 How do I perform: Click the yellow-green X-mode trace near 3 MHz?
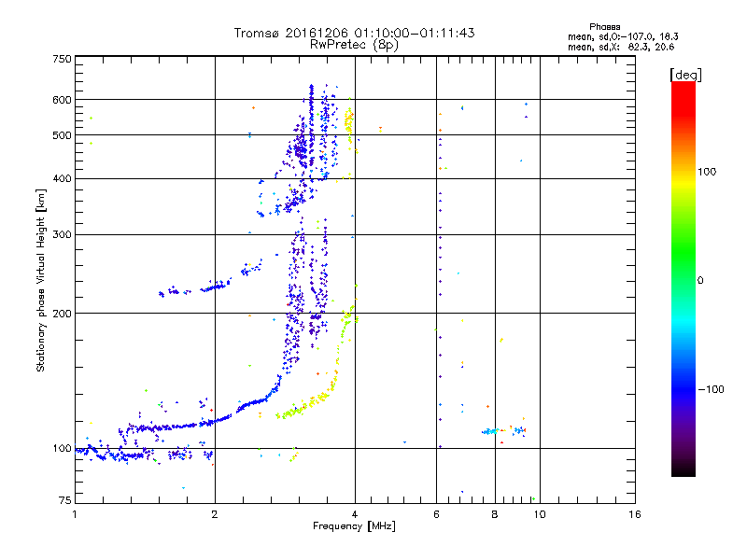point(306,405)
